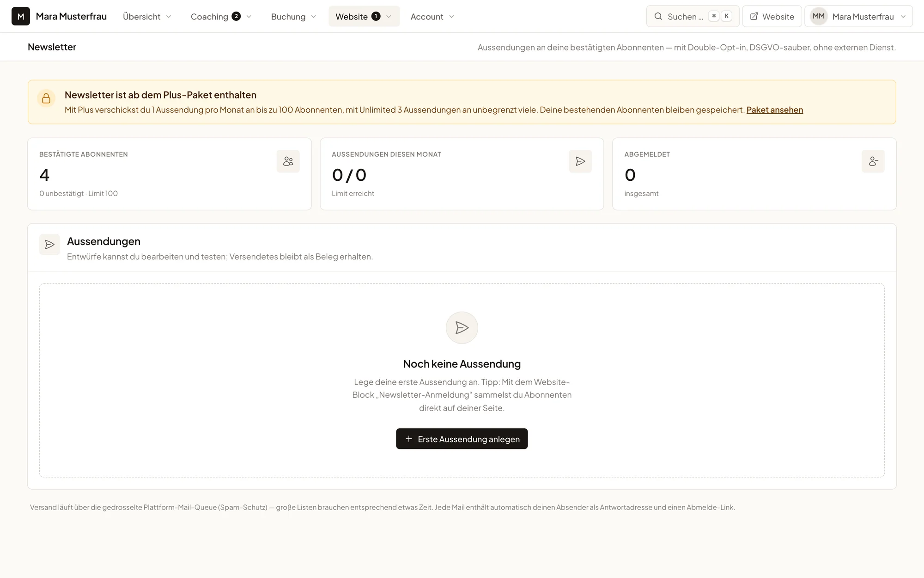Click the magnifier icon in the search field
The image size is (924, 578).
[x=658, y=16]
